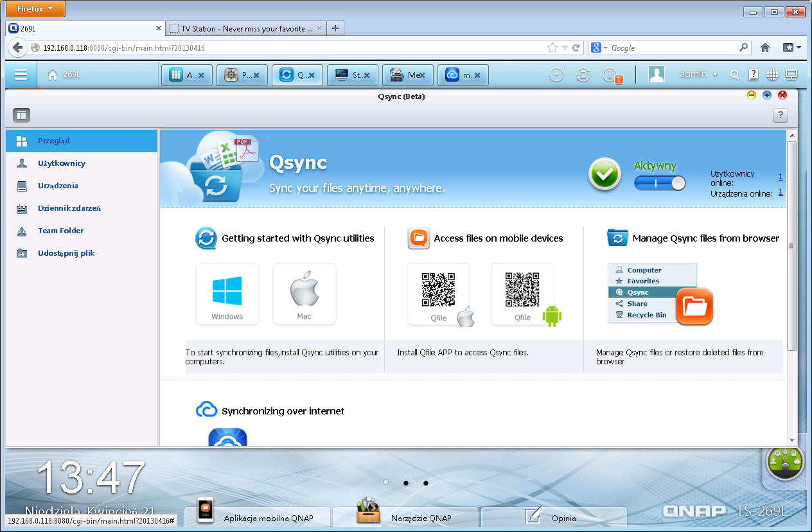The image size is (812, 532).
Task: Click the Użytkownicy online count link
Action: coord(781,177)
